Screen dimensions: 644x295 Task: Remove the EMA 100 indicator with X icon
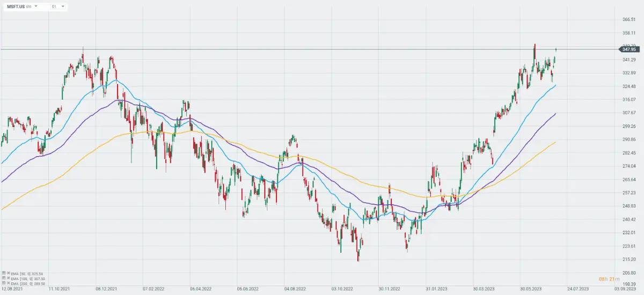(8, 278)
